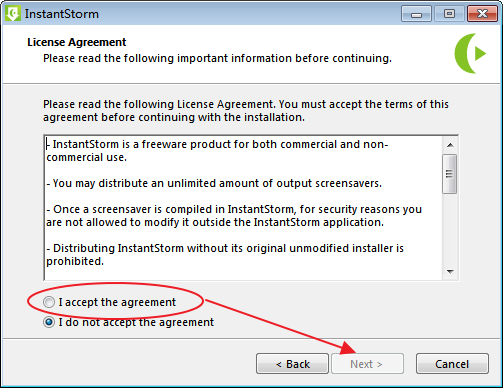Click the license scrollbar down arrow
The width and height of the screenshot is (503, 388).
(450, 272)
